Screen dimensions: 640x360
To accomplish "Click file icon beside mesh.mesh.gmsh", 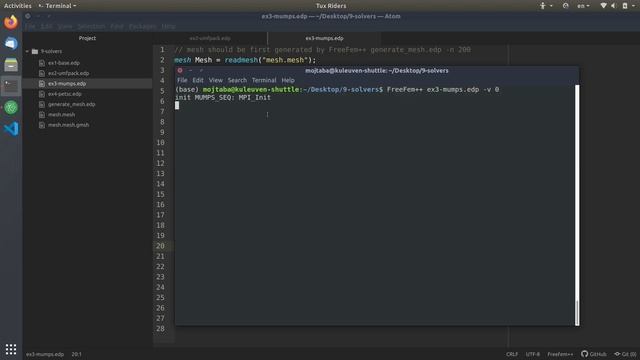I will 42,125.
